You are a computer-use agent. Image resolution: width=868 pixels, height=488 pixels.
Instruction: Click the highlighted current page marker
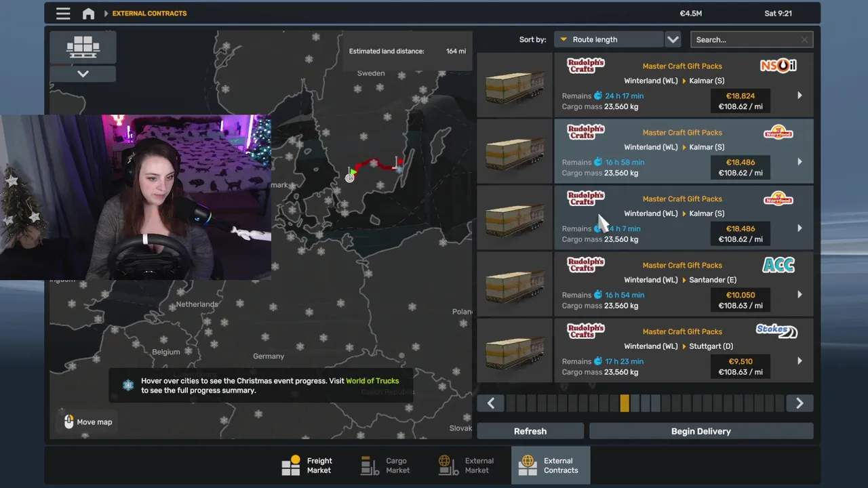click(624, 403)
